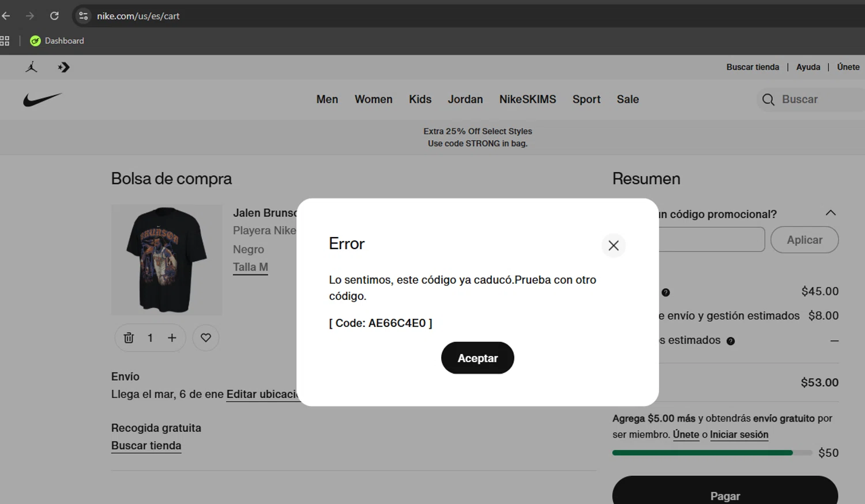865x504 pixels.
Task: Close the Error dialog with the X
Action: pos(614,246)
